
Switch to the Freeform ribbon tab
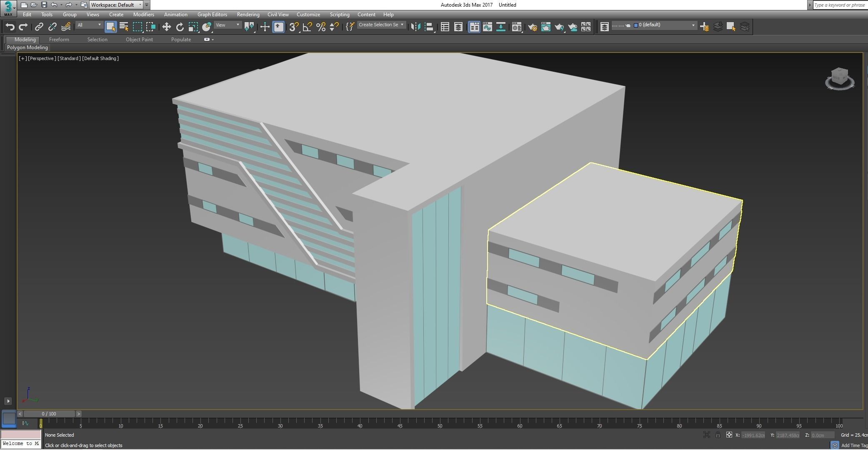point(59,40)
